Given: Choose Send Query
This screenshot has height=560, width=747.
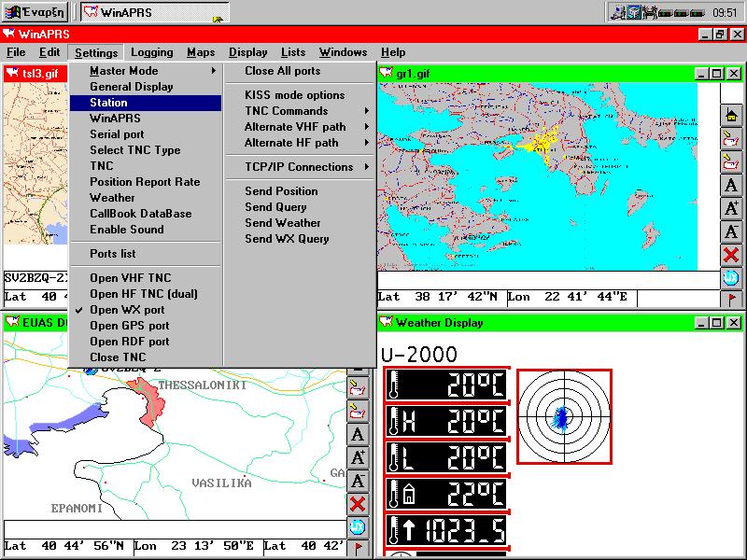Looking at the screenshot, I should tap(299, 207).
